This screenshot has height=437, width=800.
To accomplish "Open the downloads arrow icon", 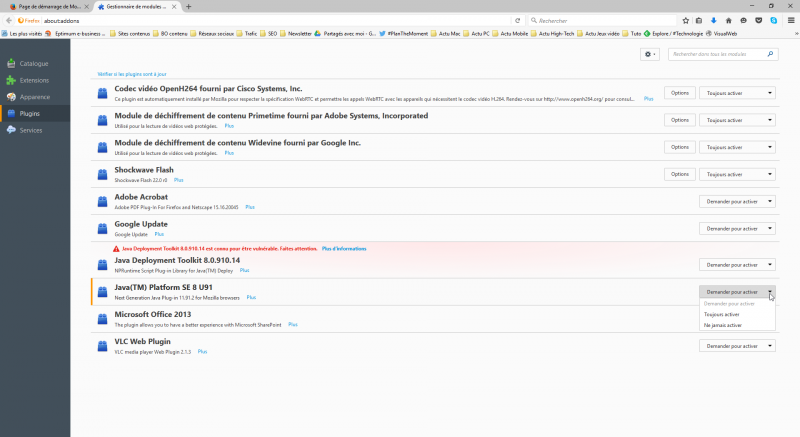I will pyautogui.click(x=714, y=20).
